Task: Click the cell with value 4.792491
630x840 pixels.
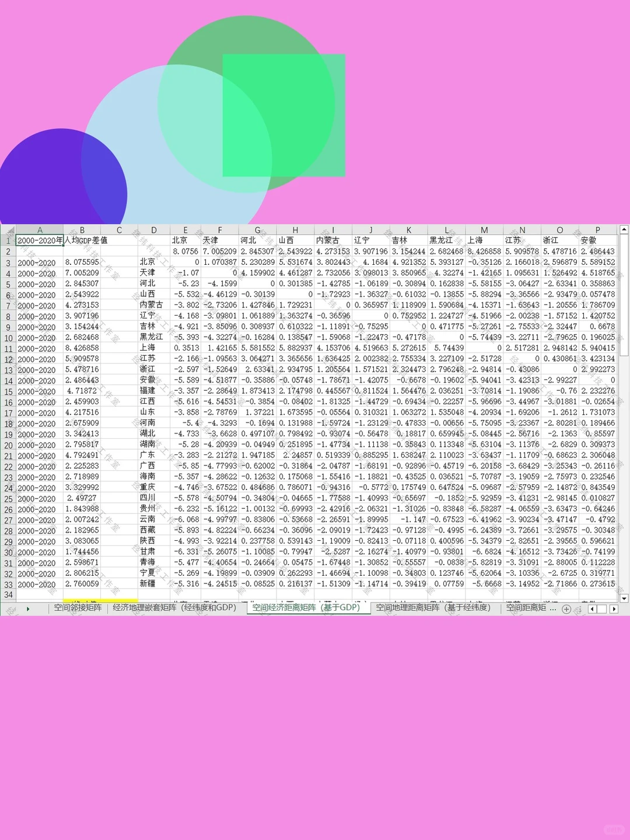Action: point(82,456)
